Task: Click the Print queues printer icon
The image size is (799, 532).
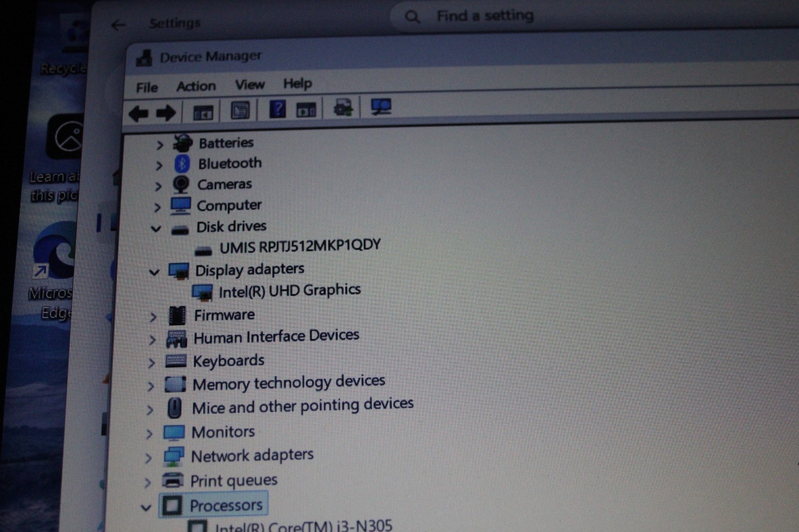Action: pos(172,481)
